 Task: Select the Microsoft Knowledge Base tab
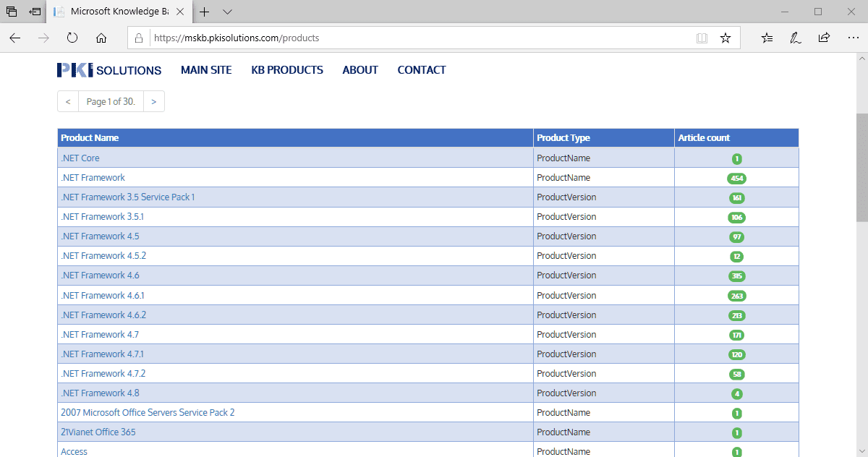click(120, 12)
